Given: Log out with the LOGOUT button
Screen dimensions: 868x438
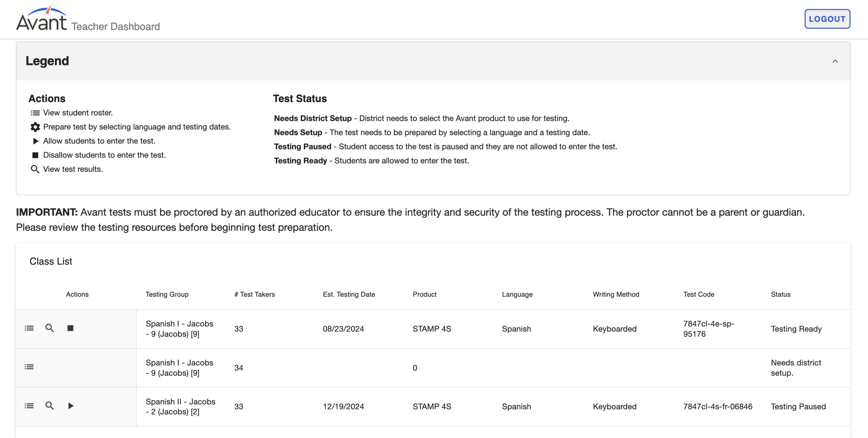Looking at the screenshot, I should pyautogui.click(x=827, y=19).
